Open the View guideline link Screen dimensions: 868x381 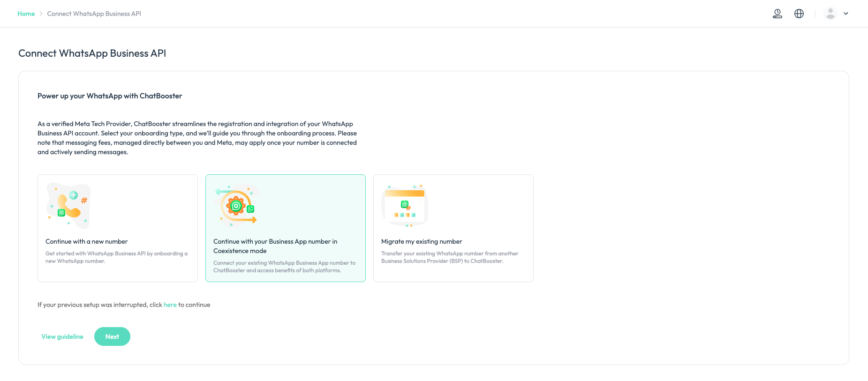62,336
